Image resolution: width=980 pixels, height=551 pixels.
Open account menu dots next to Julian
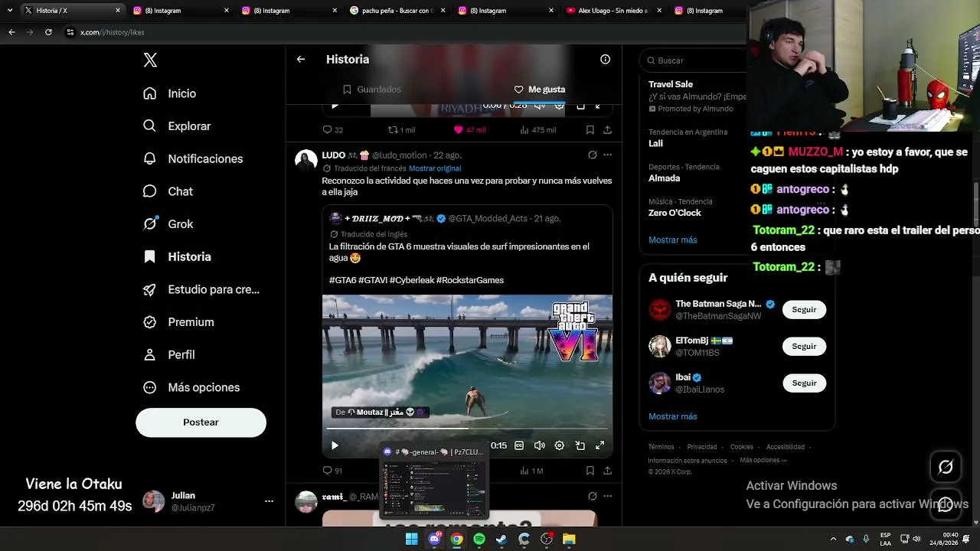(x=269, y=501)
